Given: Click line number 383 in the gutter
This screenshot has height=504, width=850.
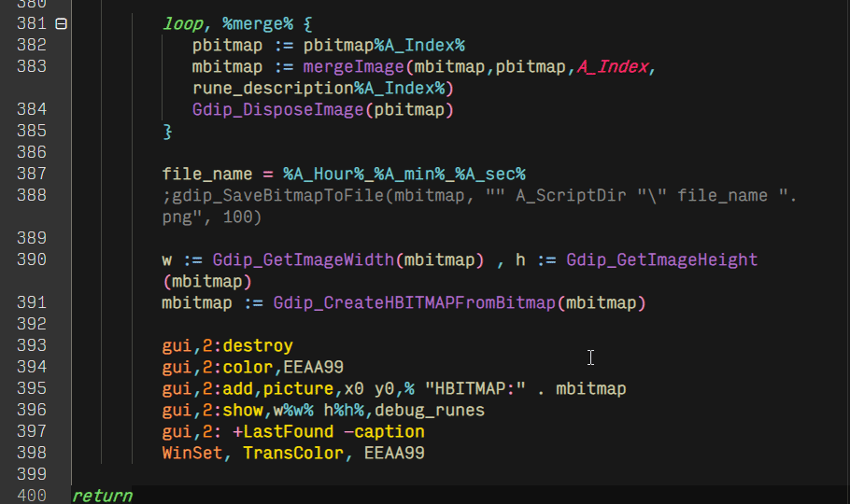Looking at the screenshot, I should [x=32, y=66].
